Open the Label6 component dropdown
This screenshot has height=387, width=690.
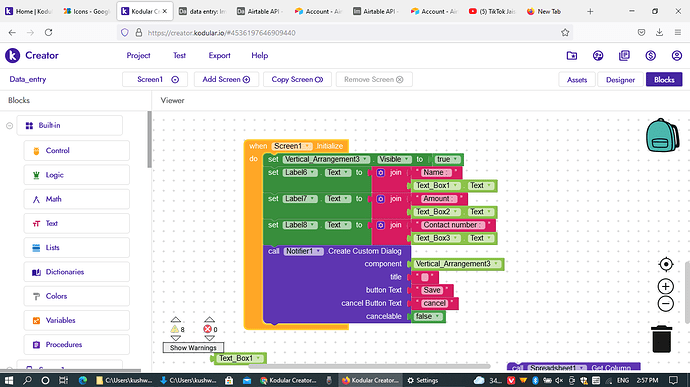[x=300, y=173]
